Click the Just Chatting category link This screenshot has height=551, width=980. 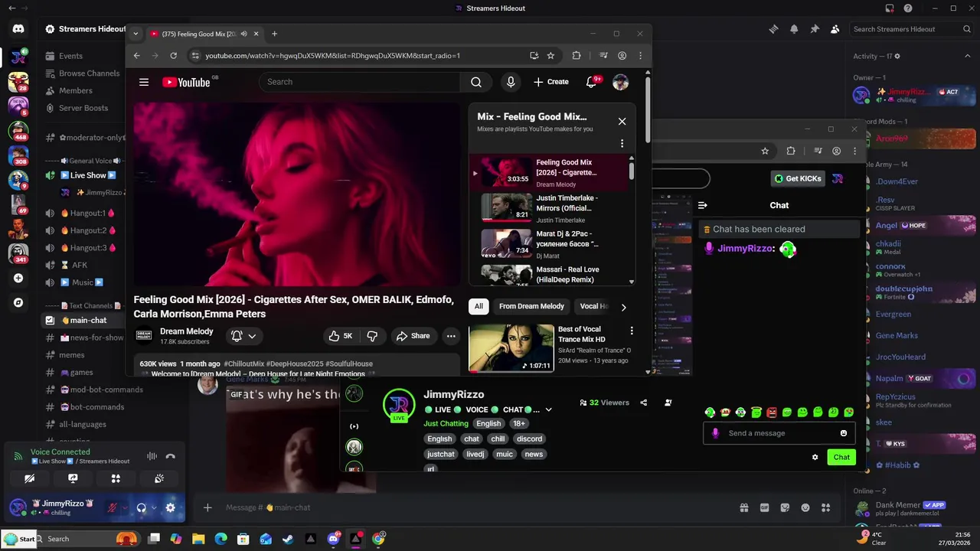[x=446, y=423]
